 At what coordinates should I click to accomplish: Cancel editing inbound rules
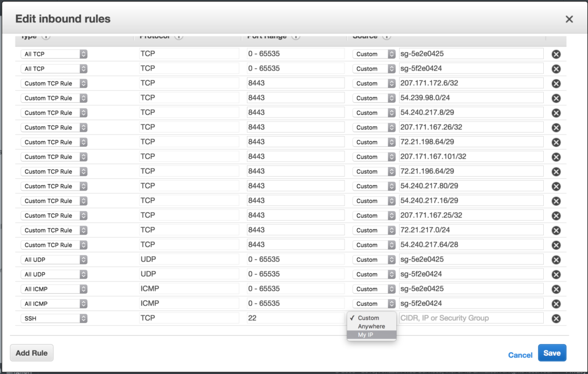coord(520,355)
